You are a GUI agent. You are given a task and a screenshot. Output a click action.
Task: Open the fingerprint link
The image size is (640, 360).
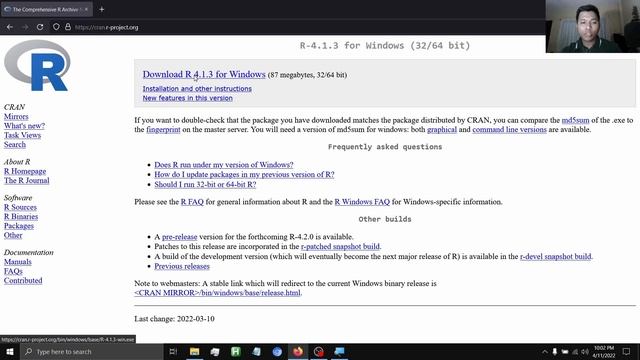point(163,129)
